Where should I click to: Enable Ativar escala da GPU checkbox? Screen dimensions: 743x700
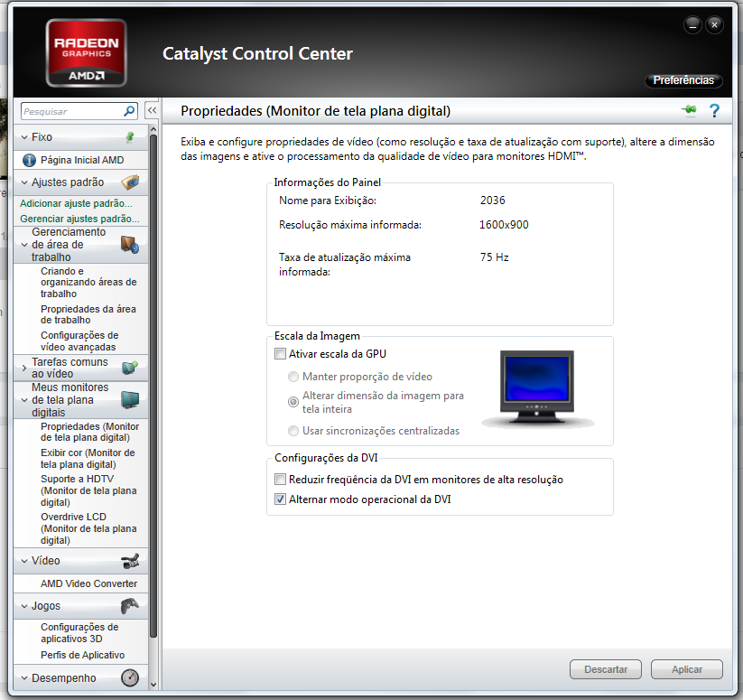pyautogui.click(x=280, y=354)
